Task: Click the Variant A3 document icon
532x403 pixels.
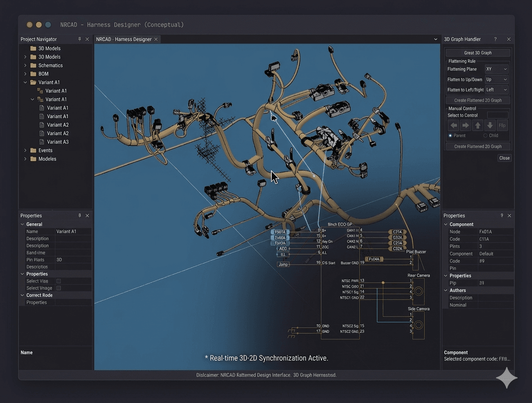Action: click(x=42, y=142)
